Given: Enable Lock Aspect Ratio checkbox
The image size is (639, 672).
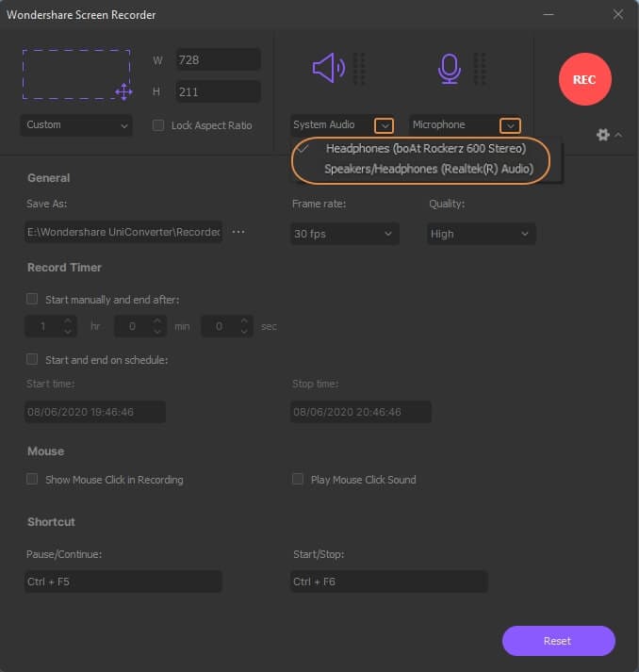Looking at the screenshot, I should 158,125.
